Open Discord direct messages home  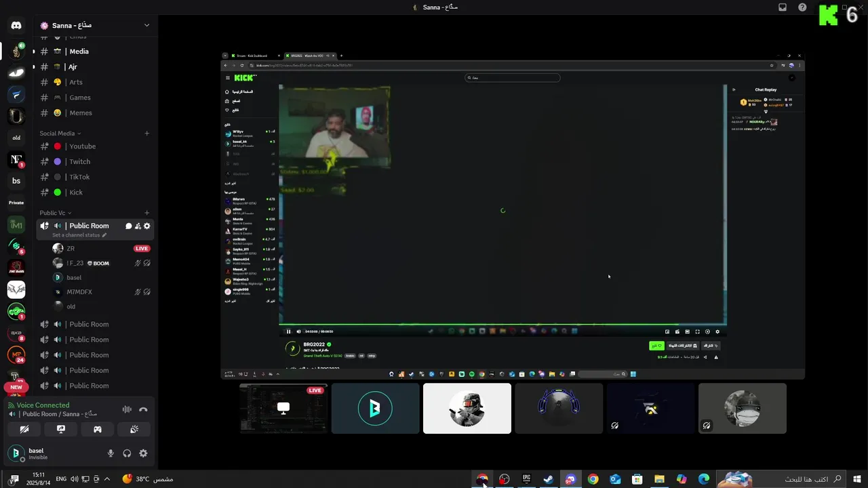pos(16,26)
